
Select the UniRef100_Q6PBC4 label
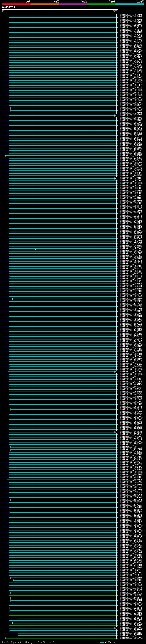(x=131, y=63)
